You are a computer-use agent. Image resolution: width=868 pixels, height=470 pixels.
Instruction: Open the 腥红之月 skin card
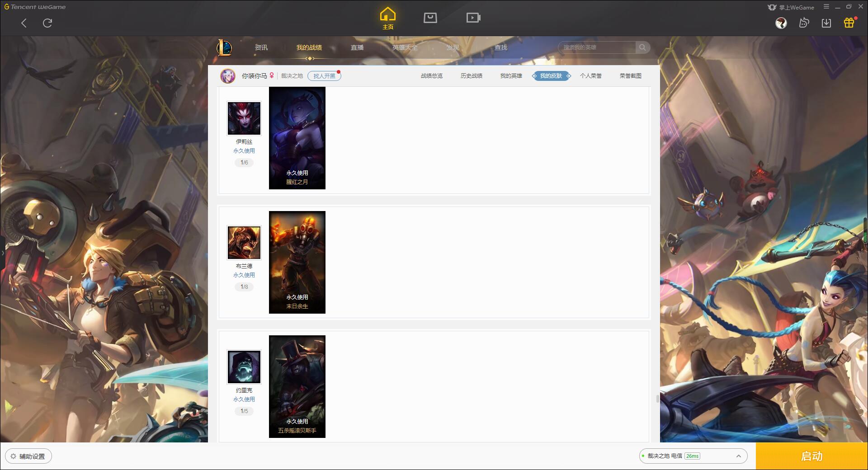297,138
